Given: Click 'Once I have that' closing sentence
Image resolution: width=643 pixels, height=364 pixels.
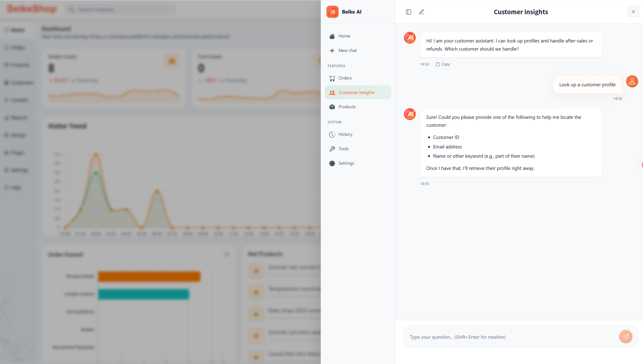Looking at the screenshot, I should 480,168.
